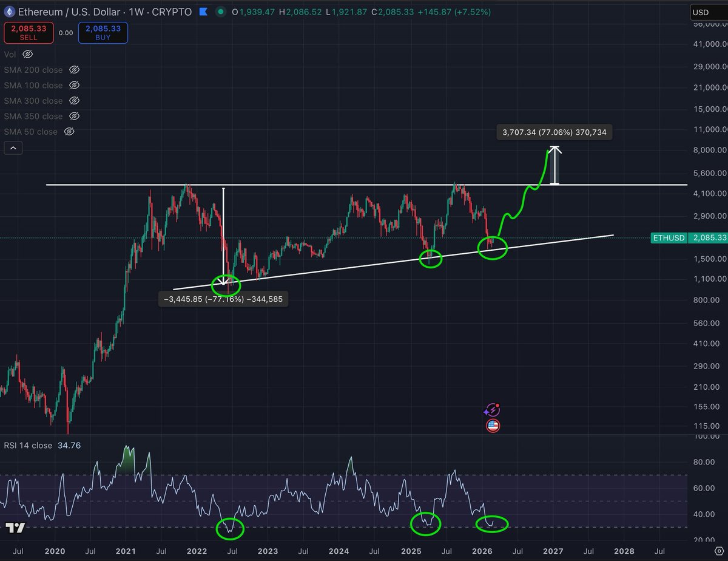Click the 2028 label on the time axis
This screenshot has height=561, width=728.
(624, 551)
